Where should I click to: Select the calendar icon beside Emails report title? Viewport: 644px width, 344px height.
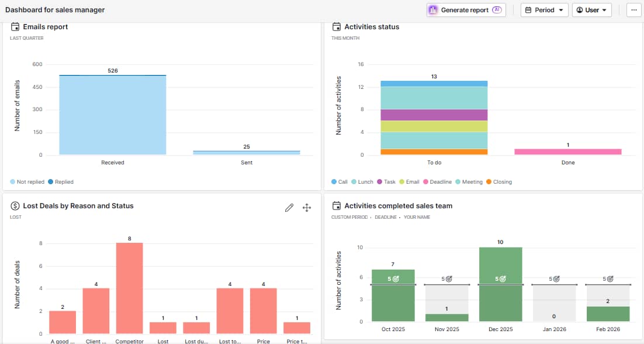(x=15, y=26)
